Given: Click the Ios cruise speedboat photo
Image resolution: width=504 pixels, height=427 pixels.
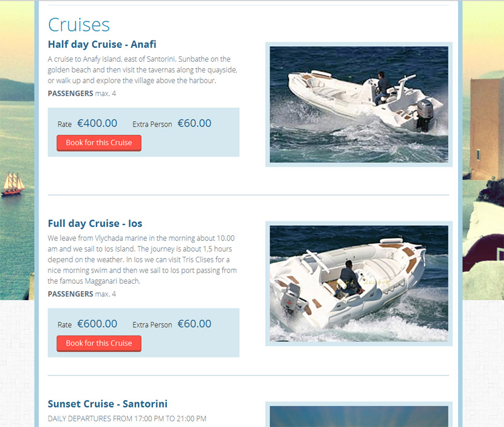Looking at the screenshot, I should (x=358, y=283).
